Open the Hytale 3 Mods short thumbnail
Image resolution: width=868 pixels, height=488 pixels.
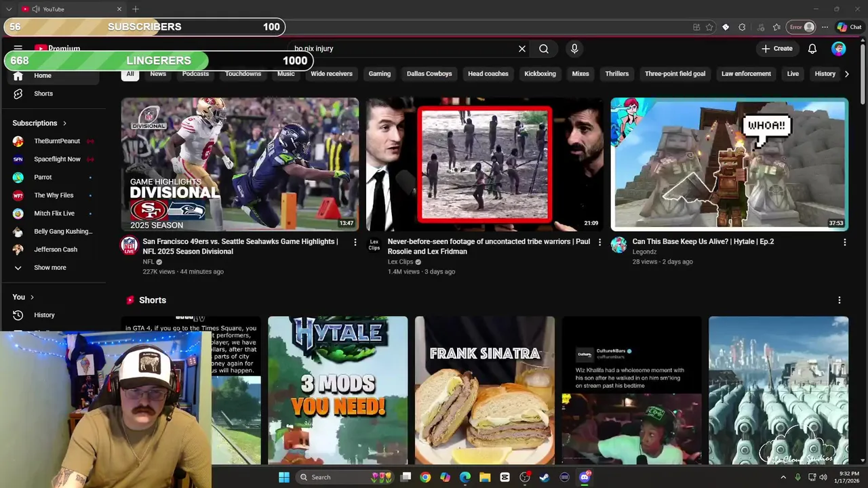[x=338, y=390]
